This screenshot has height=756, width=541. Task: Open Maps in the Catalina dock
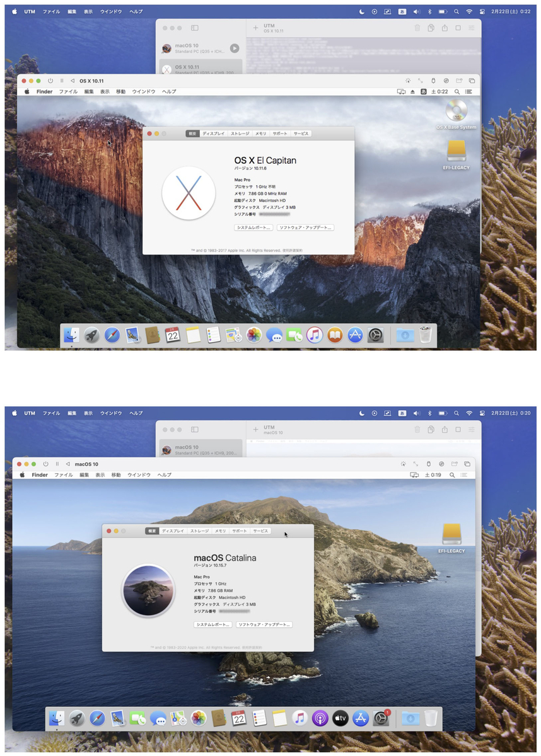tap(178, 718)
